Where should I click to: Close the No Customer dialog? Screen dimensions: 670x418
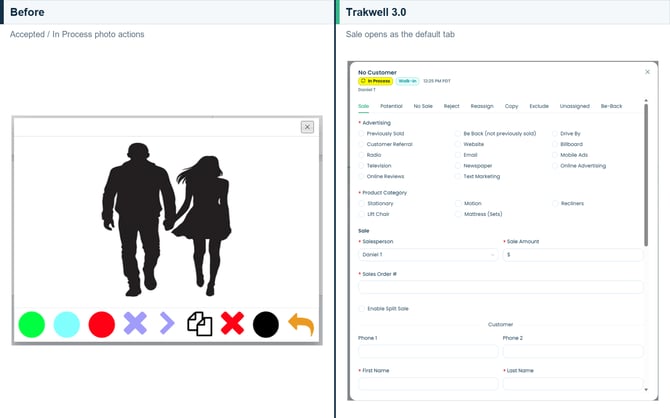click(647, 72)
